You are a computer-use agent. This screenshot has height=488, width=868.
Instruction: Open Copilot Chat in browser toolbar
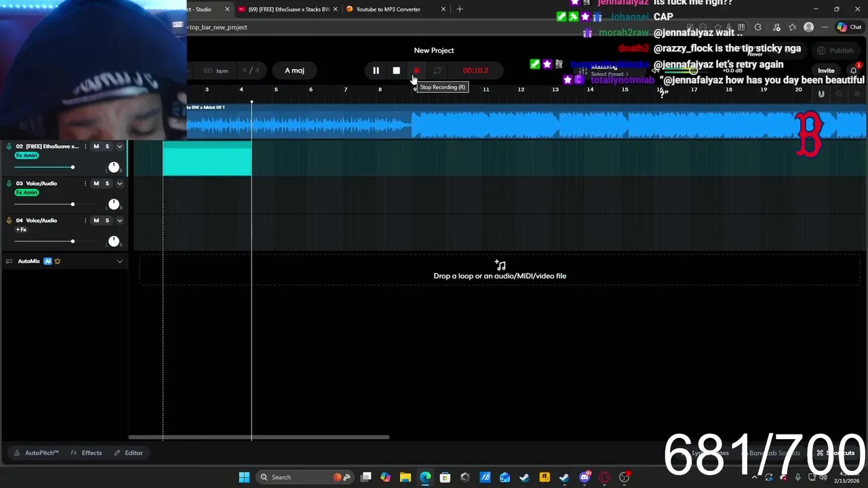pyautogui.click(x=849, y=27)
